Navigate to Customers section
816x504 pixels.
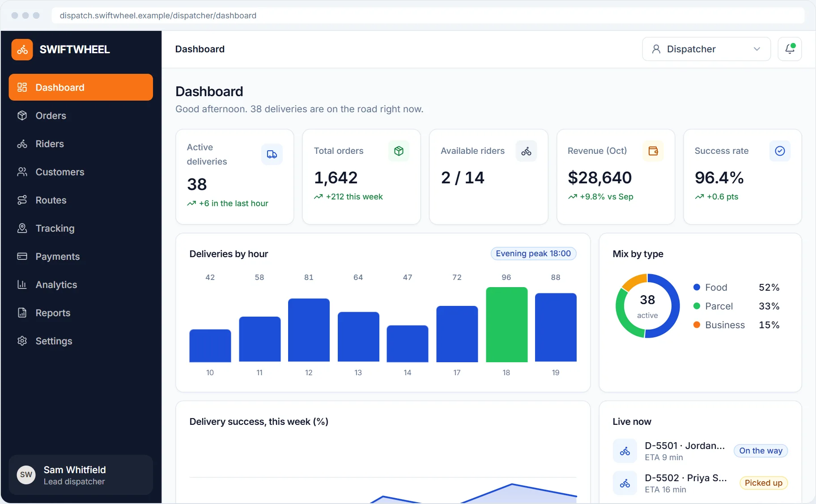click(x=81, y=172)
